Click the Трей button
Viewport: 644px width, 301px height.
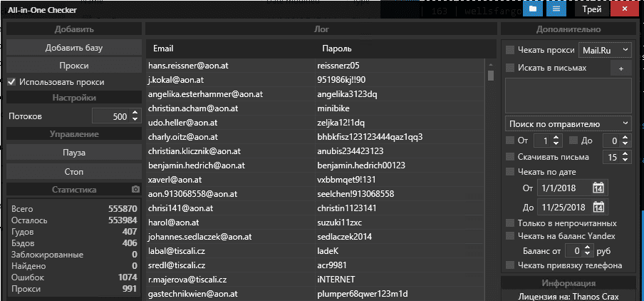(x=592, y=9)
